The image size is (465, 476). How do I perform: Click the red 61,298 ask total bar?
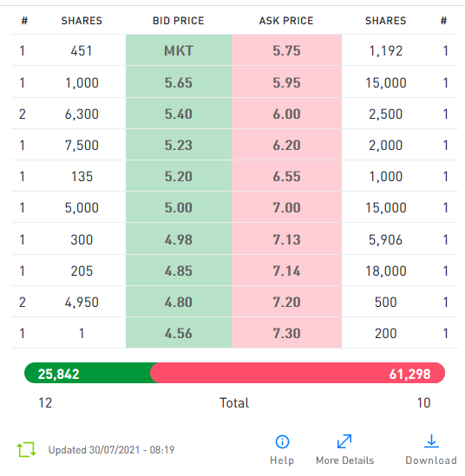pos(298,373)
